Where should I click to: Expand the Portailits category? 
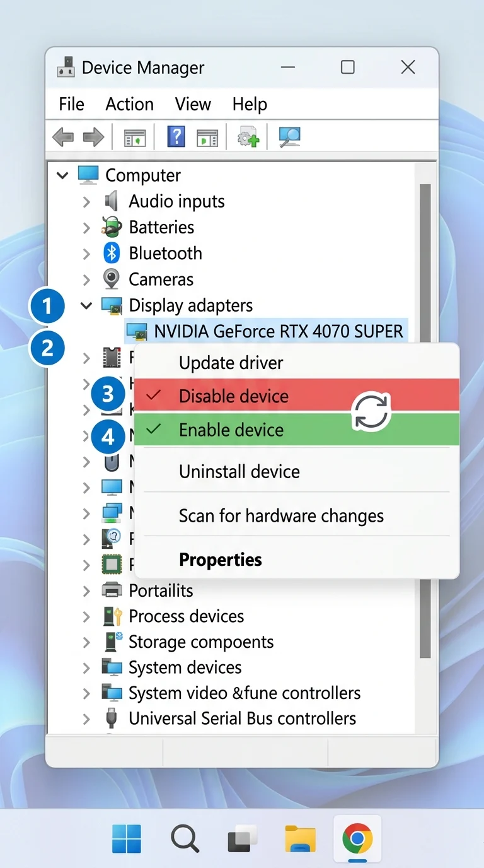[x=86, y=591]
